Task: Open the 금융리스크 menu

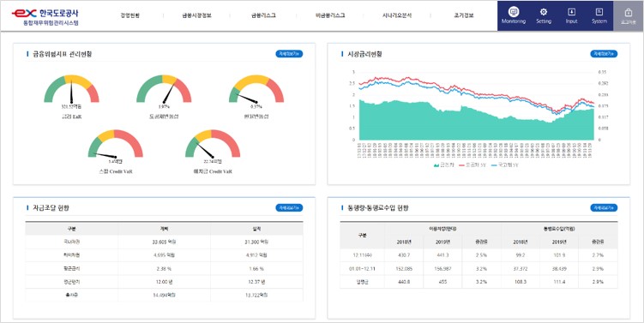Action: point(263,15)
